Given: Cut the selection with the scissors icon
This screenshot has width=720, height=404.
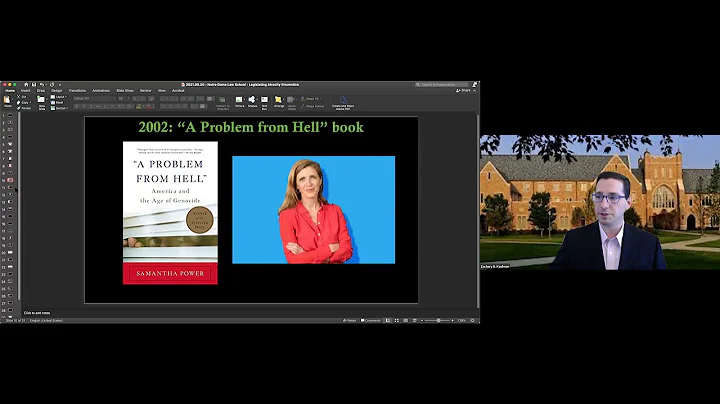Looking at the screenshot, I should coord(21,97).
